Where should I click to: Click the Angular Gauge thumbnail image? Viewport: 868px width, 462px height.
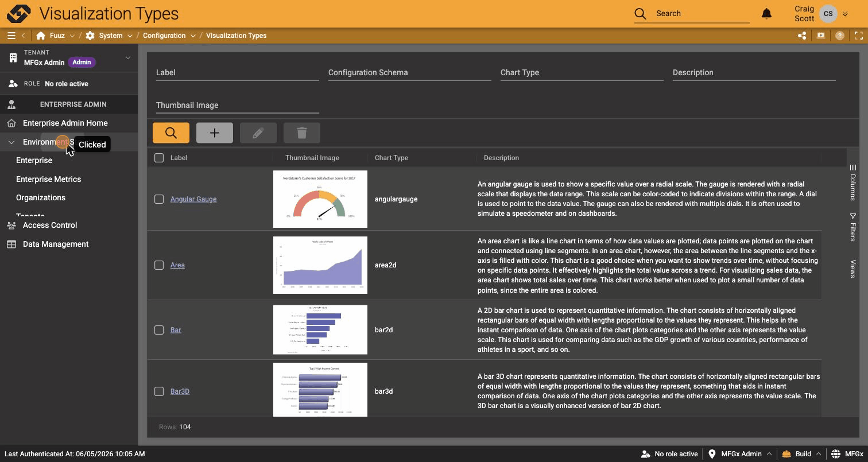320,199
